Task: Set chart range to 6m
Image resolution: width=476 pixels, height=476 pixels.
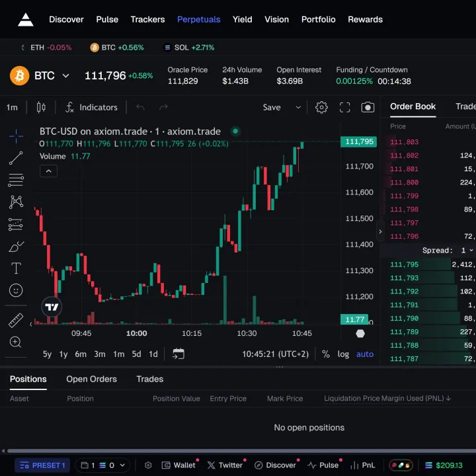Action: coord(81,354)
